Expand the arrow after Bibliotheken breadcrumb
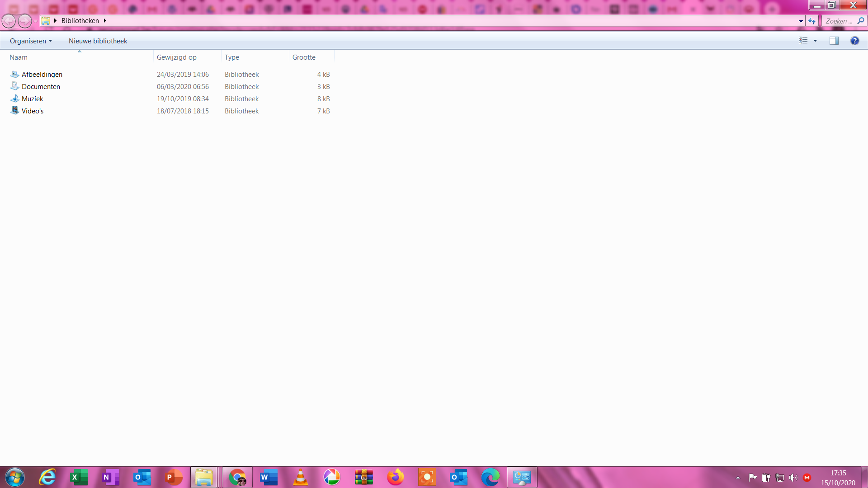Image resolution: width=868 pixels, height=488 pixels. coord(105,21)
